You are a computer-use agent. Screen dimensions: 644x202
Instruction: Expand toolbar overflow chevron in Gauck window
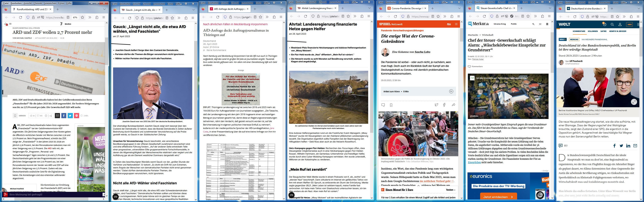click(179, 18)
